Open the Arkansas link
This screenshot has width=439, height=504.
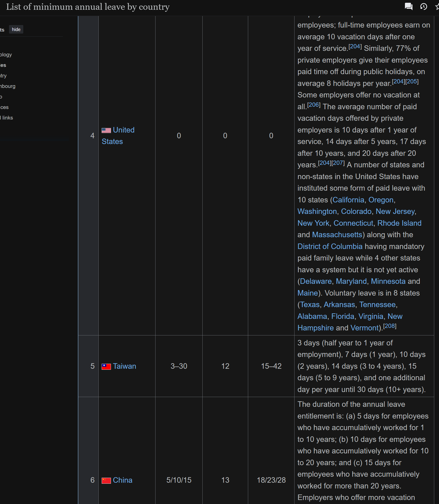[x=339, y=305]
